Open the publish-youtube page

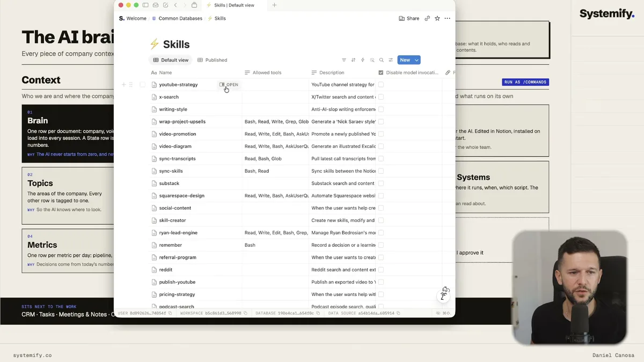(177, 282)
